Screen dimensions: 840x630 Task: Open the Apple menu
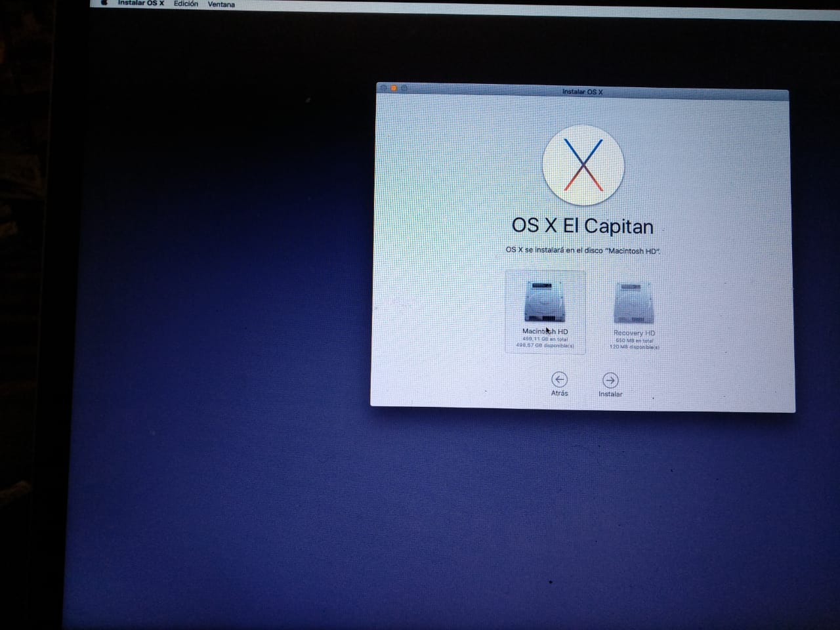coord(104,3)
